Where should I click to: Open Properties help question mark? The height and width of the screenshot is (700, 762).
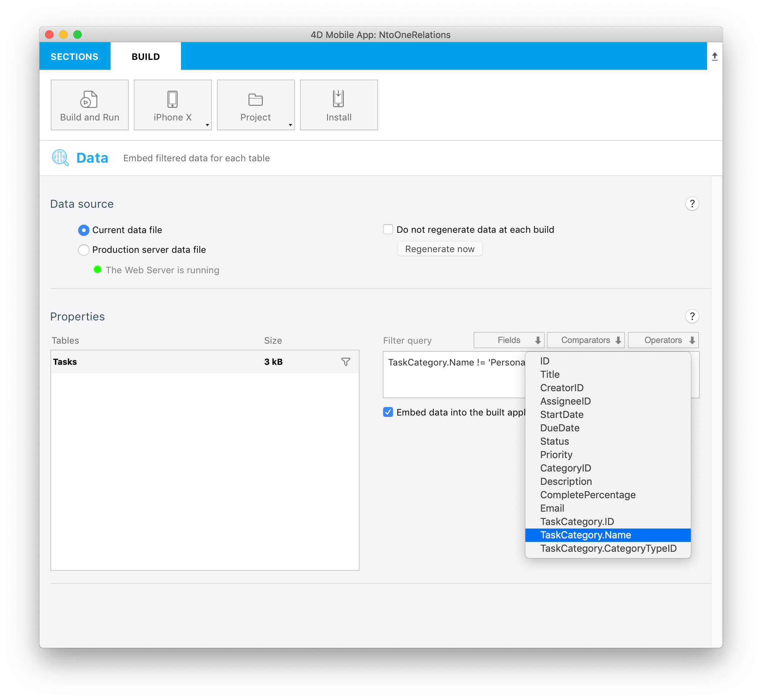coord(692,316)
